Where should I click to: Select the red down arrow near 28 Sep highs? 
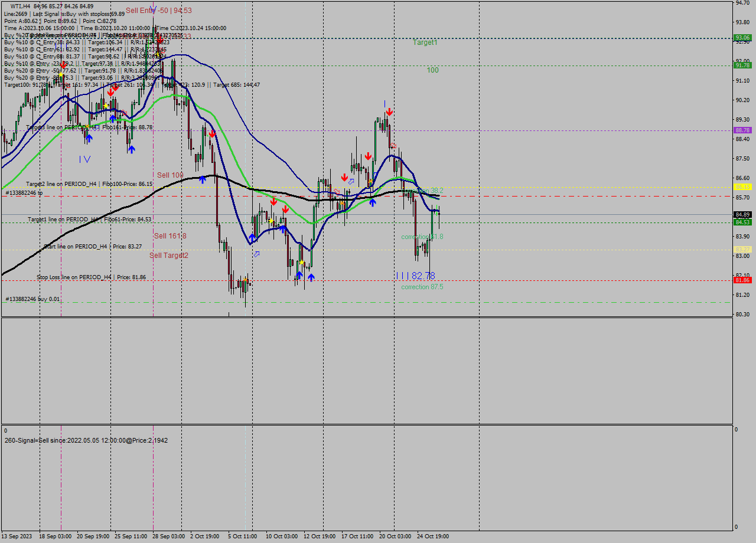(x=213, y=133)
